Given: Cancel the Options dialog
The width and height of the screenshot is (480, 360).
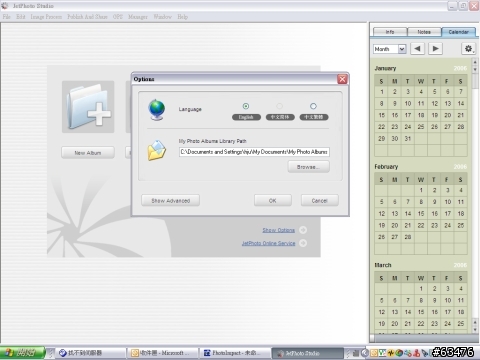Looking at the screenshot, I should 320,201.
